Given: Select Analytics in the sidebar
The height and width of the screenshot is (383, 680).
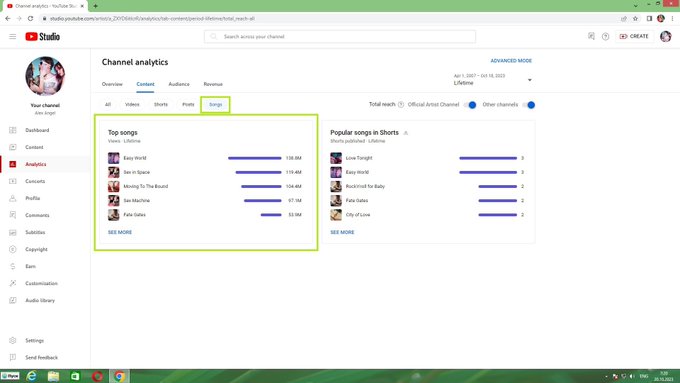Looking at the screenshot, I should pos(36,164).
